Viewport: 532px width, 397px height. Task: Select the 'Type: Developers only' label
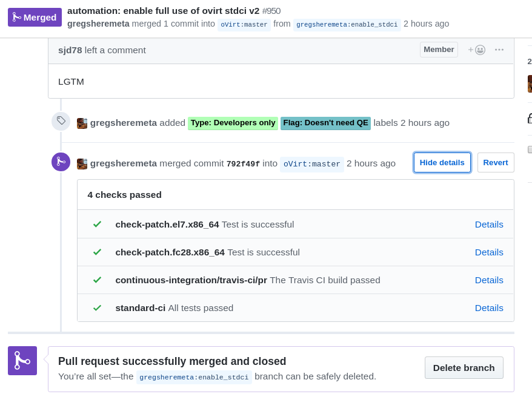tap(233, 123)
